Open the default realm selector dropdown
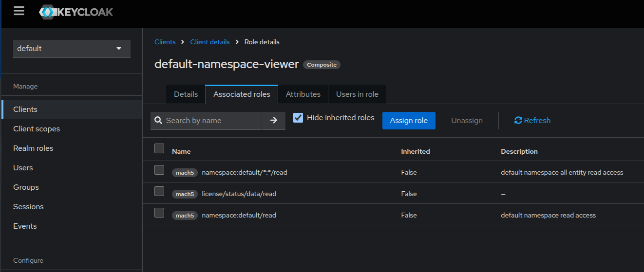 click(72, 49)
